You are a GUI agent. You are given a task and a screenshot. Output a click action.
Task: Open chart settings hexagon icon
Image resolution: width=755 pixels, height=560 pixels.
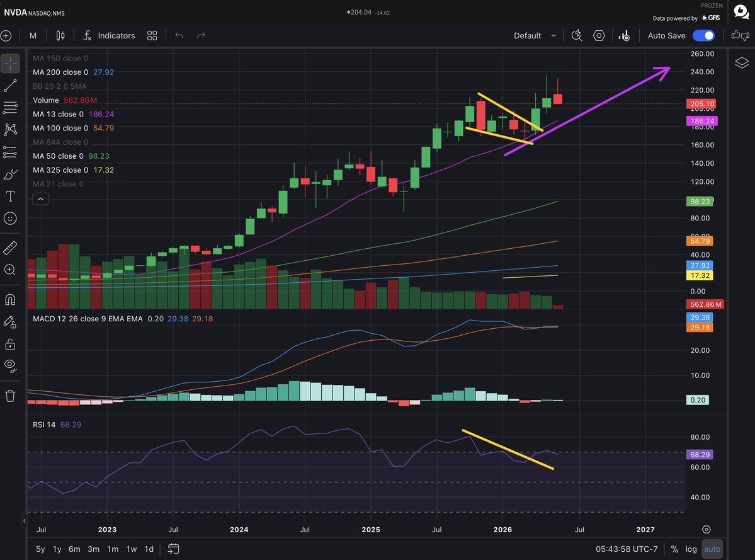click(x=599, y=36)
